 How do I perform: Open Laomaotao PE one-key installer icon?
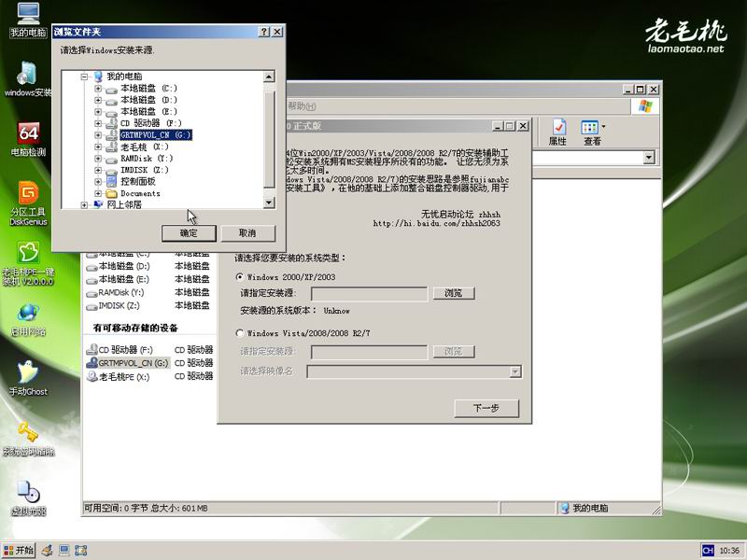(28, 264)
